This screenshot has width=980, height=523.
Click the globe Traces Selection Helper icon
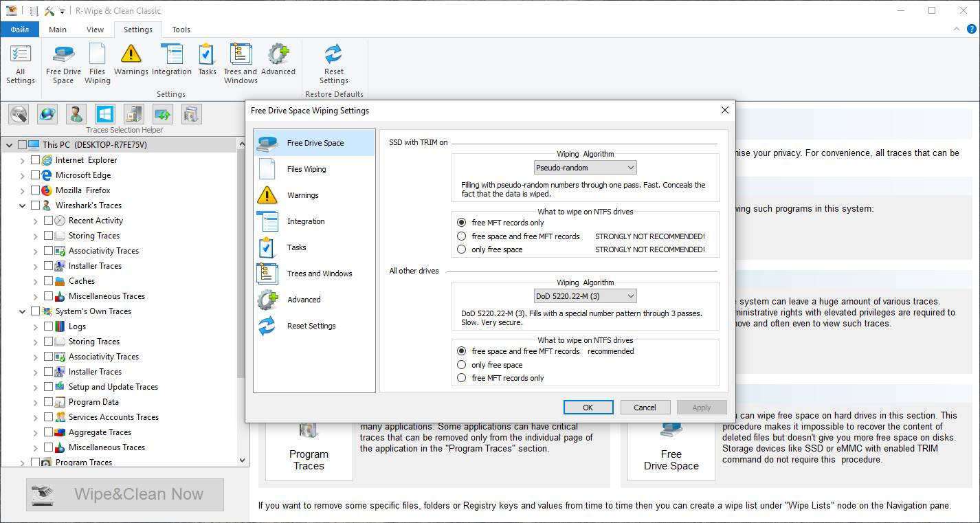[47, 113]
